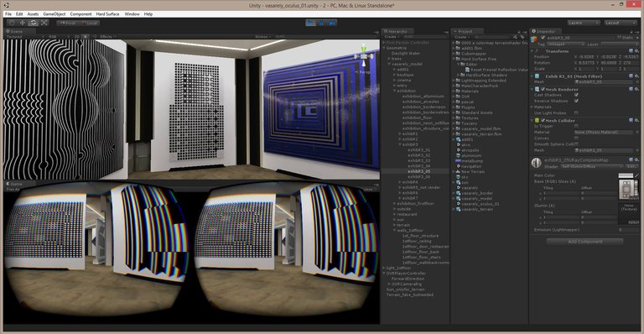Open the Transform component gear menu

click(636, 51)
